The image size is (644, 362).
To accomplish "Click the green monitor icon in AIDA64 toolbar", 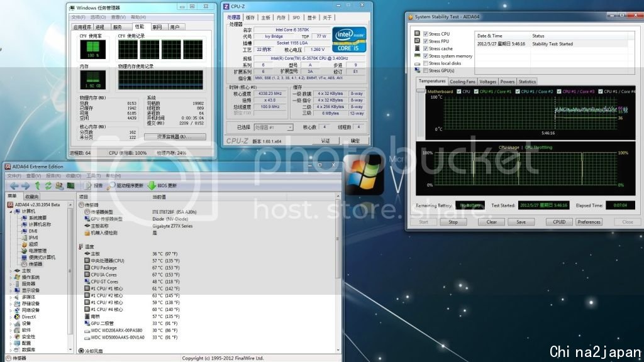I will [x=70, y=186].
